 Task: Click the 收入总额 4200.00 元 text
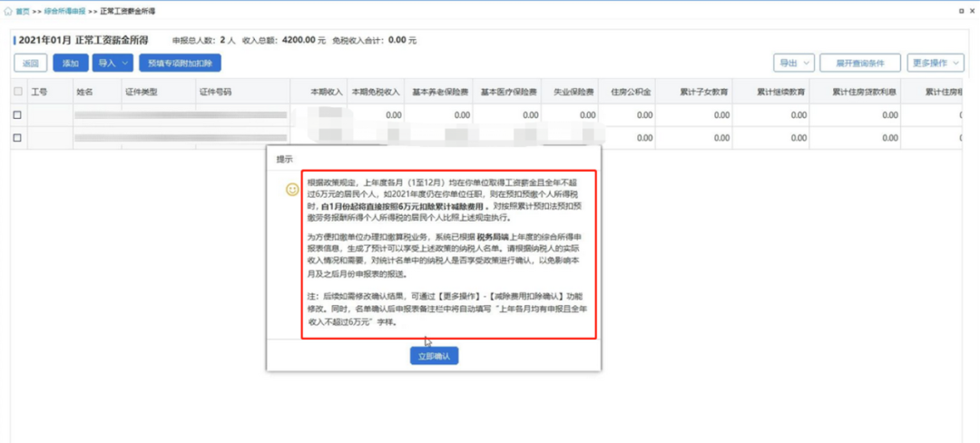284,41
